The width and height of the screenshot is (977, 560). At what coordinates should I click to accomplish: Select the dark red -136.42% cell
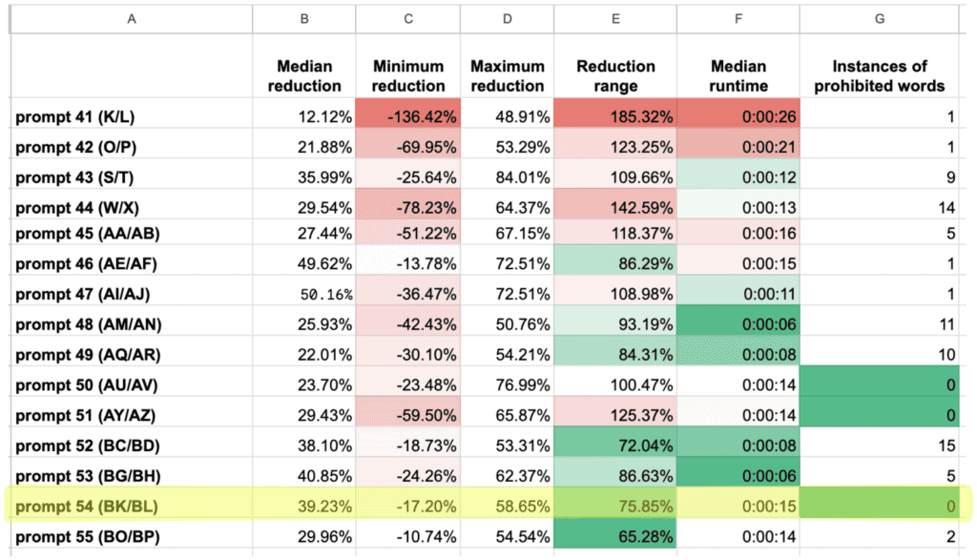click(408, 116)
